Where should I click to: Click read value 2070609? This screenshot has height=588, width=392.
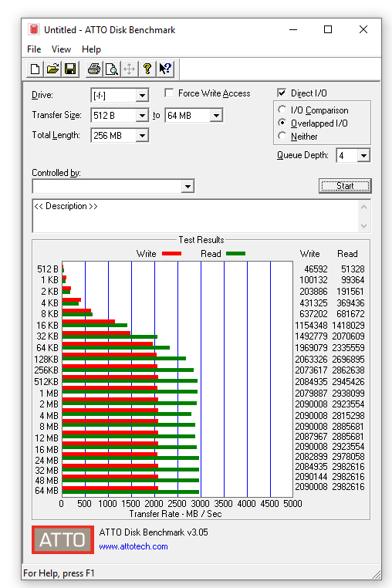(348, 336)
